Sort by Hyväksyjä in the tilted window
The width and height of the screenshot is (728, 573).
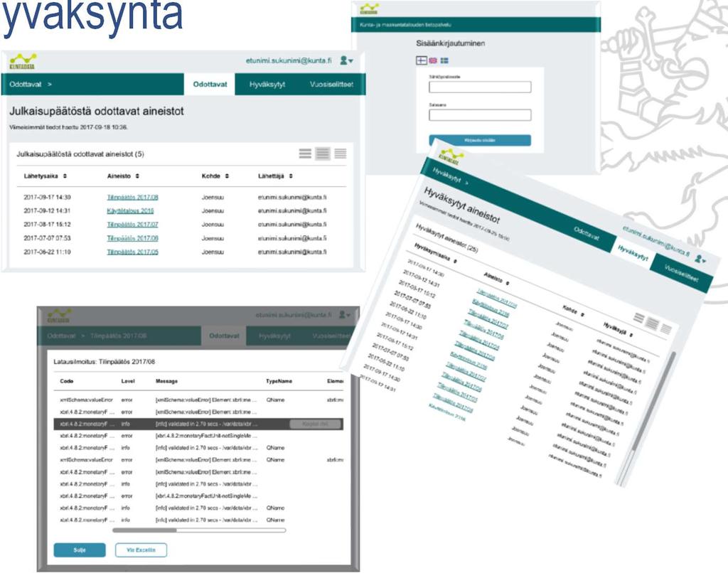[631, 335]
